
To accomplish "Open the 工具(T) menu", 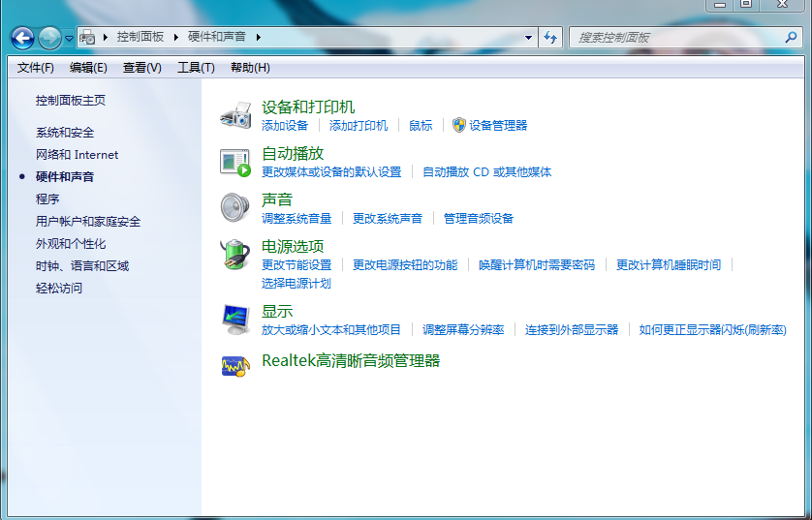I will (196, 68).
